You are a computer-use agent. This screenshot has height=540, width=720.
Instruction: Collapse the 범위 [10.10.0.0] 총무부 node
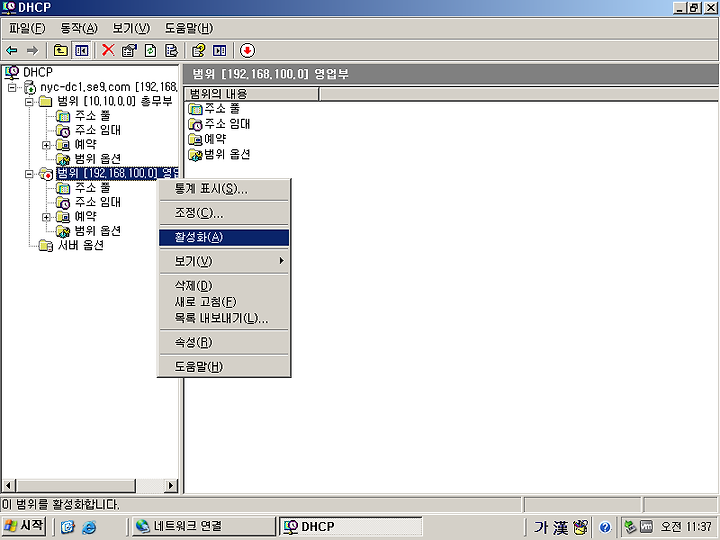point(29,101)
